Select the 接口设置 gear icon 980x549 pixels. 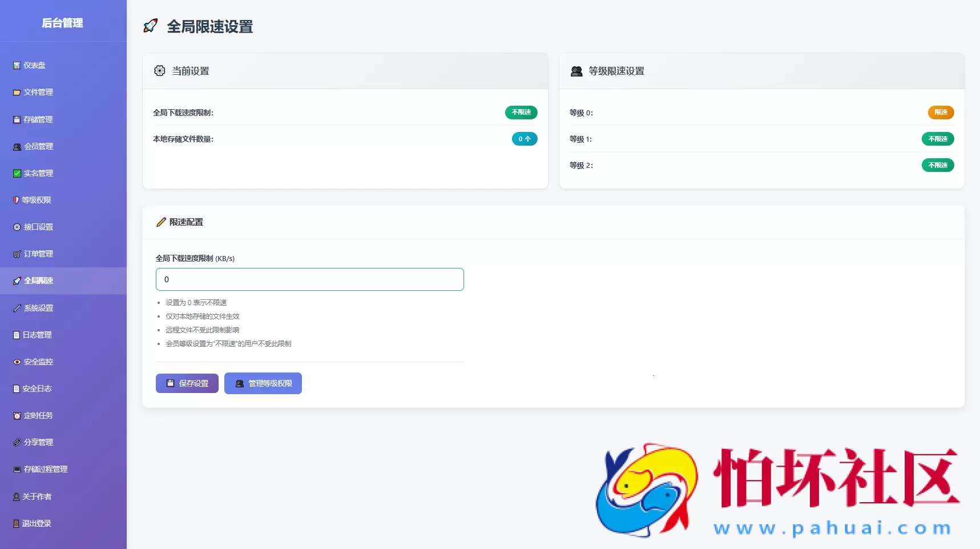(17, 227)
